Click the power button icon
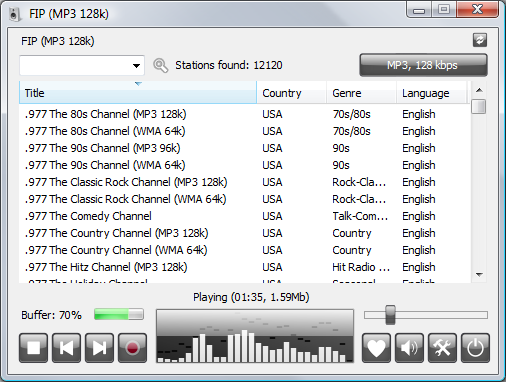Screen dimensions: 506x382 (475, 348)
